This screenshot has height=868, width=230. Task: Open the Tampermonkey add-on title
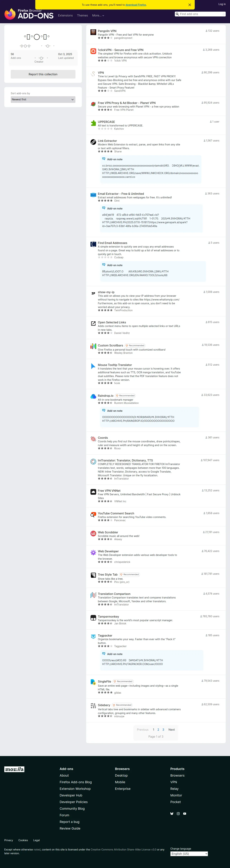[108, 617]
